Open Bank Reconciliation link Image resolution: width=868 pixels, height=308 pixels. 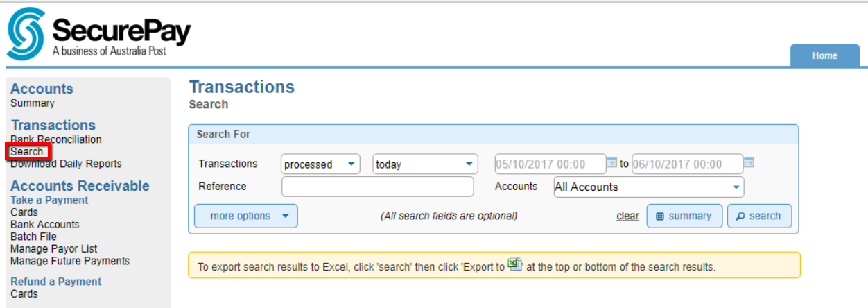(x=56, y=139)
